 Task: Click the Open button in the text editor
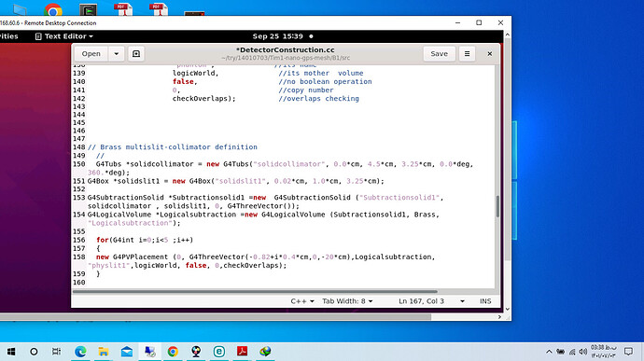91,54
